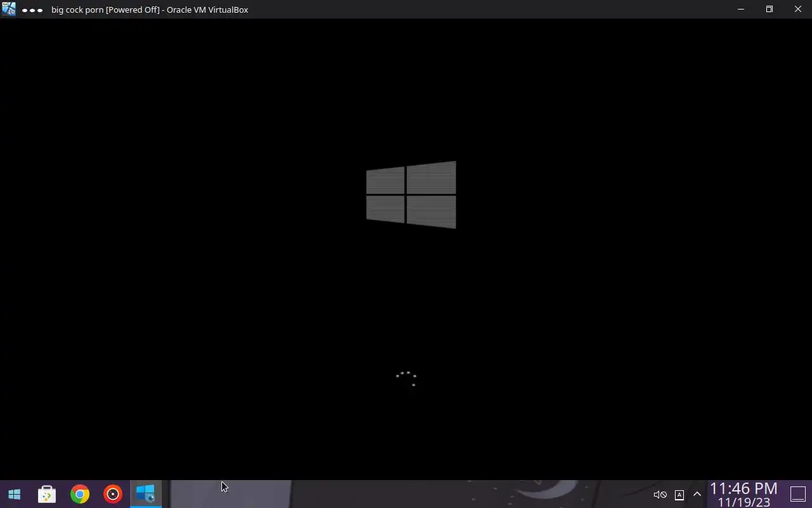
Task: Launch the Store app from the taskbar
Action: (x=47, y=494)
